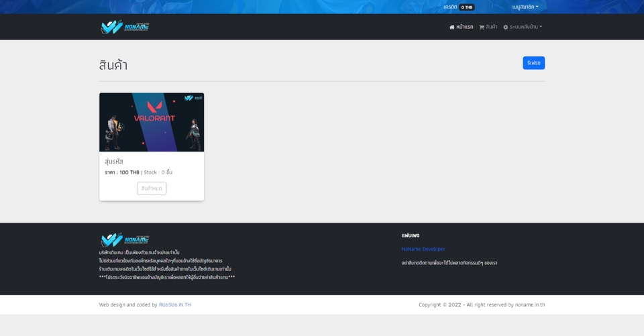The height and width of the screenshot is (336, 644).
Task: Click the 0 THB credit badge
Action: (x=467, y=7)
